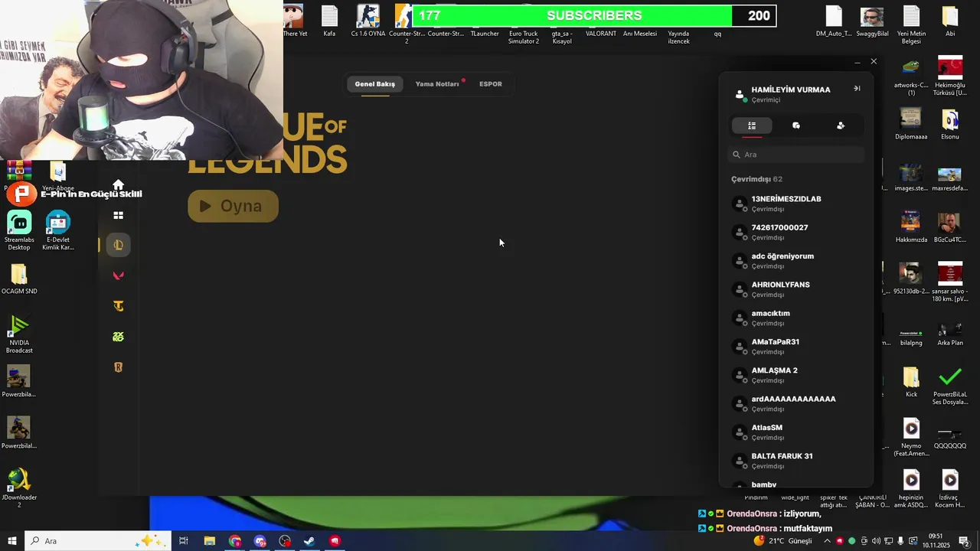Select friend amacıktım
The height and width of the screenshot is (551, 980).
pos(796,318)
